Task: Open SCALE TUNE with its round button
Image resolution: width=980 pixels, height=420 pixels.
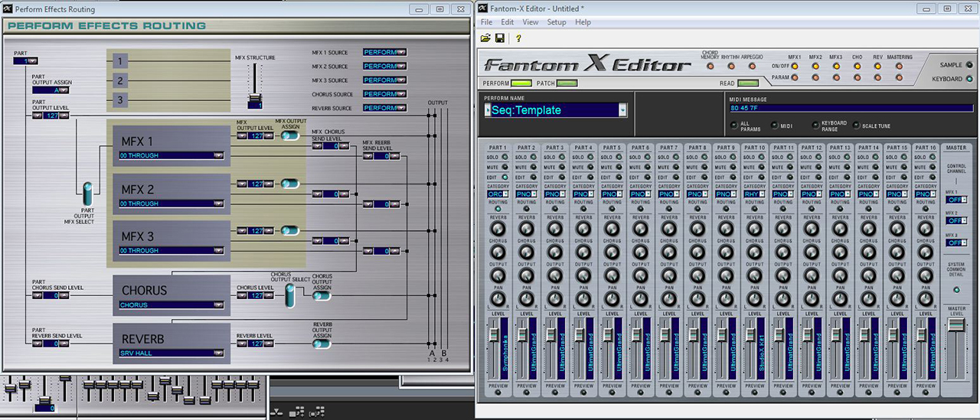Action: (x=855, y=125)
